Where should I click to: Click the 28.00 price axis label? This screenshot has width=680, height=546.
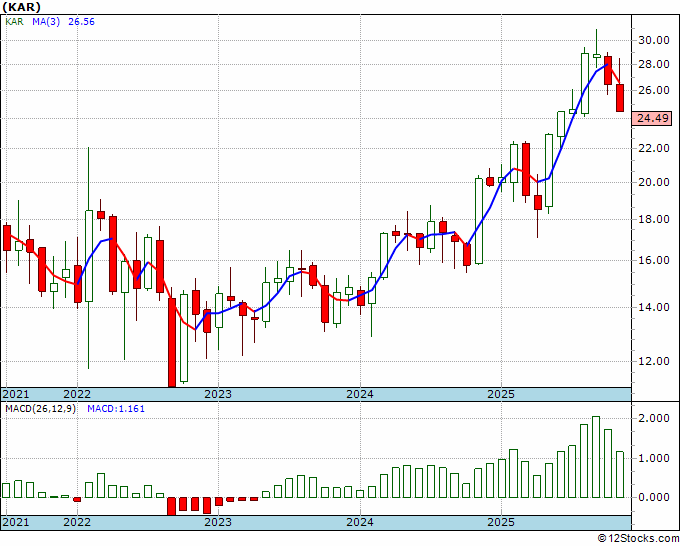pos(654,65)
